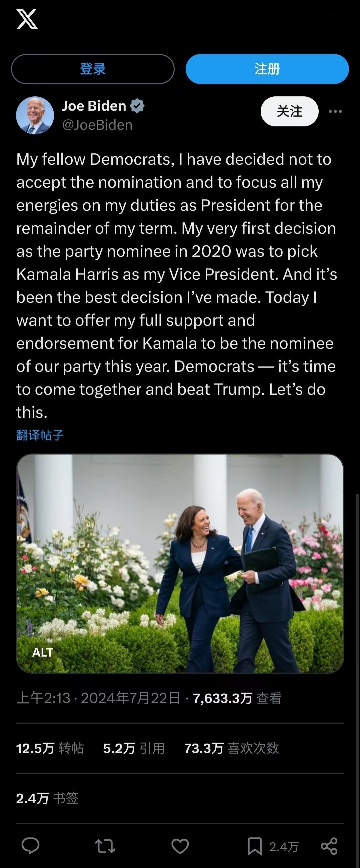Toggle the bookmark icon at bottom

click(255, 846)
